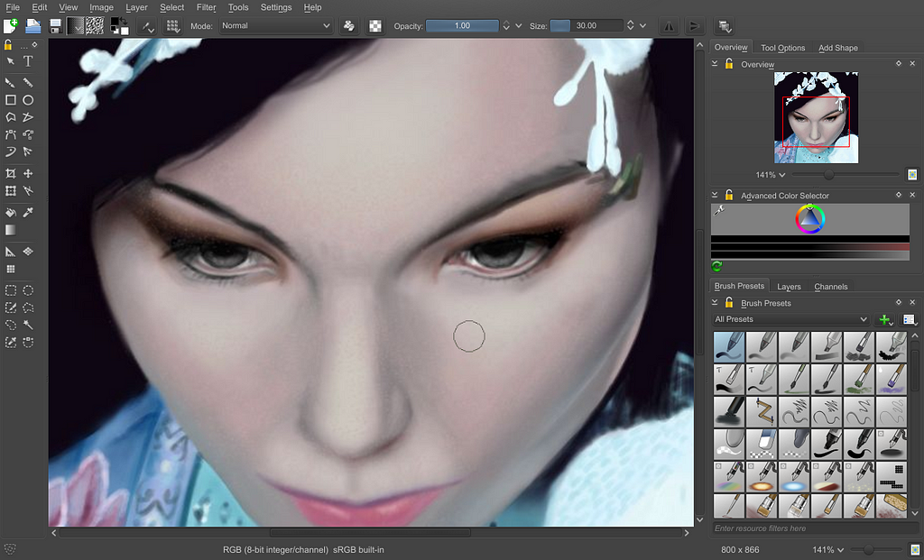Select the Rectangle tool
This screenshot has height=560, width=924.
(11, 100)
